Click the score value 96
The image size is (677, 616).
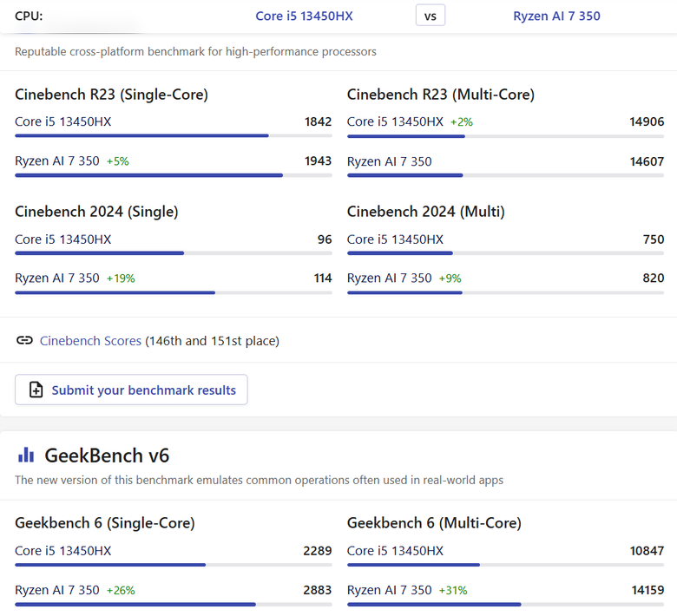point(325,239)
